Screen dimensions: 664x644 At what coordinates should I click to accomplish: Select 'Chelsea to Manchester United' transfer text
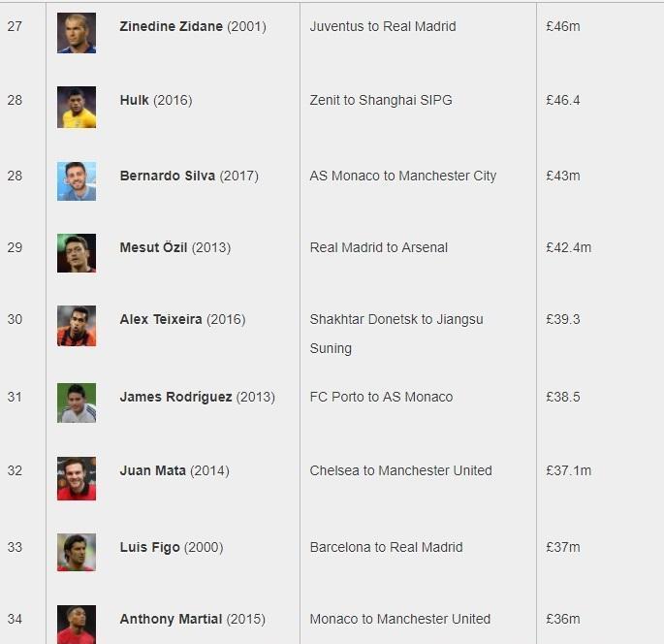tap(400, 470)
